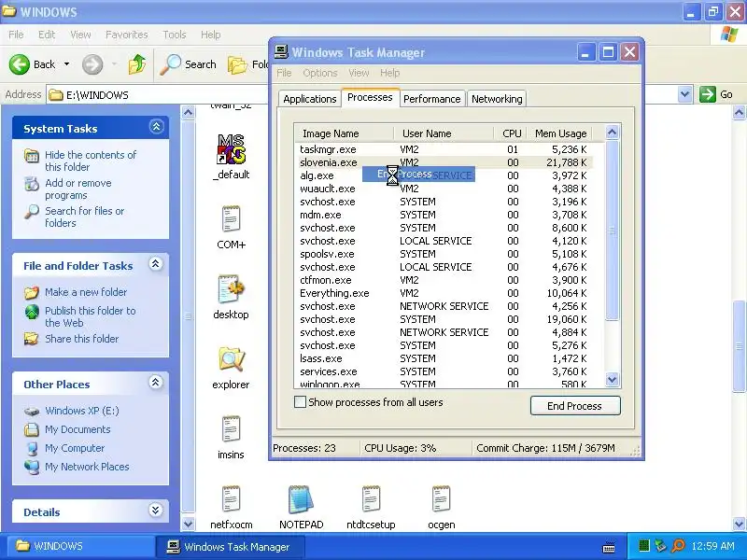Sort by Mem Usage column header
This screenshot has width=747, height=560.
[x=560, y=133]
